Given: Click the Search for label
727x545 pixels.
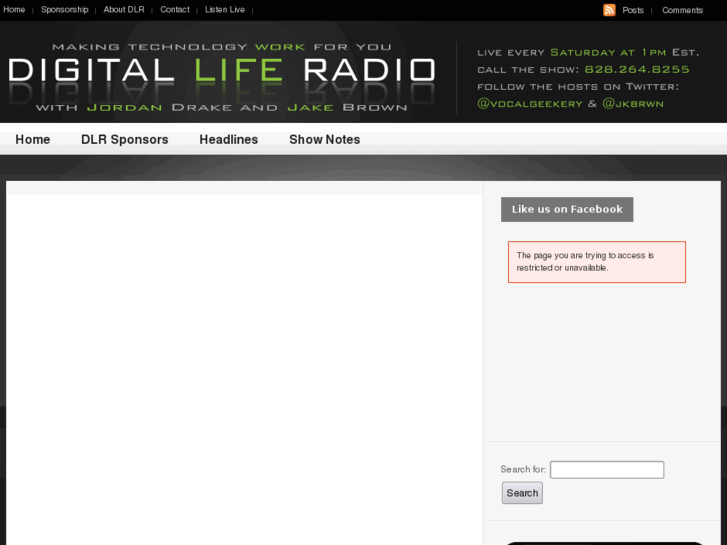Looking at the screenshot, I should [523, 469].
